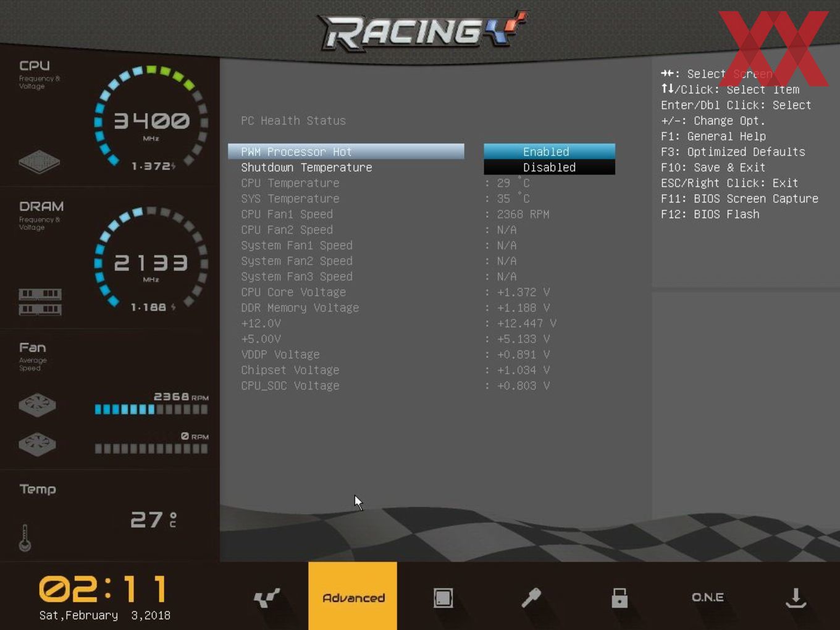Click the first fan icon

[37, 405]
